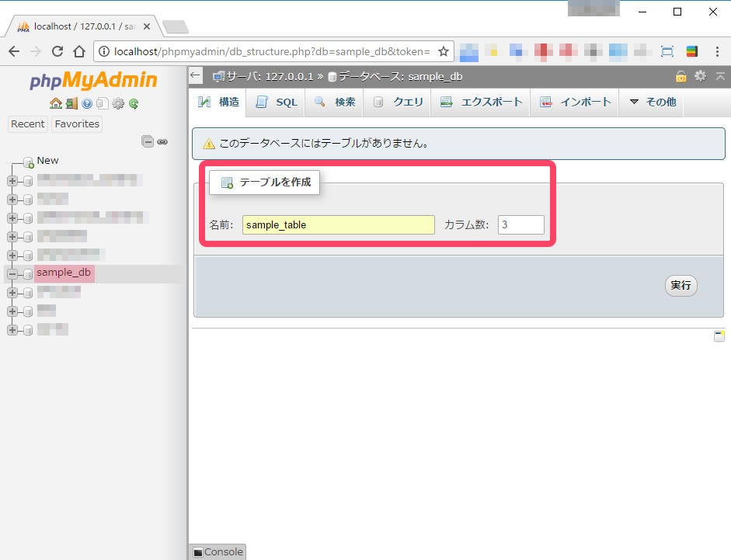Viewport: 731px width, 560px height.
Task: Click the fullscreen capture extension icon
Action: pos(667,51)
